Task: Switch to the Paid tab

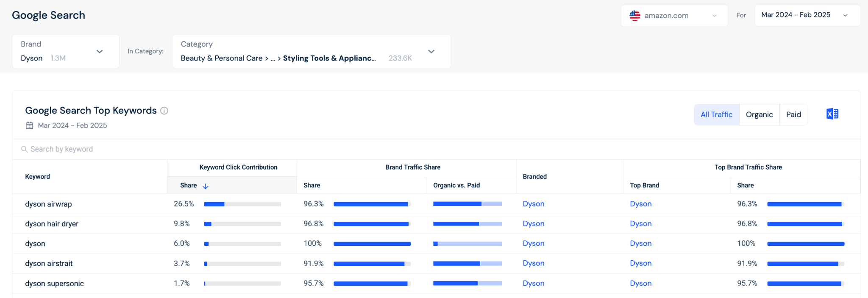Action: tap(793, 114)
